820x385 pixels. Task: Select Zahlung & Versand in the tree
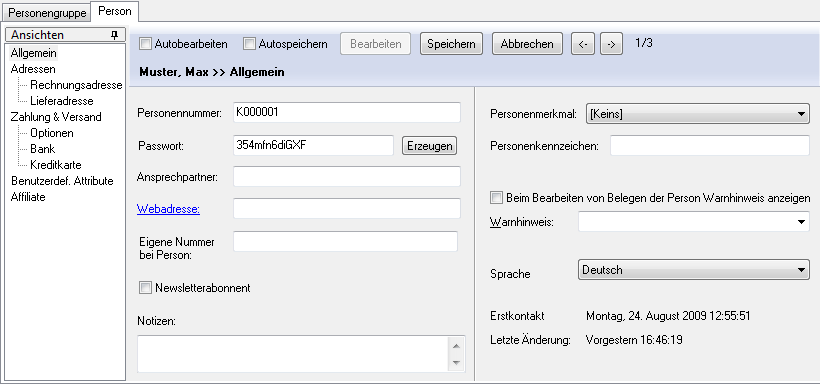pyautogui.click(x=56, y=117)
